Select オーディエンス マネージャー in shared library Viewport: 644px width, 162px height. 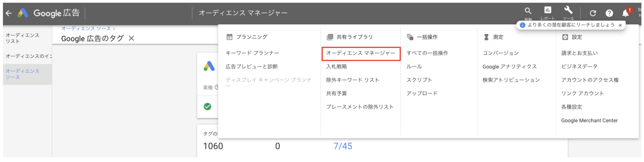(x=361, y=53)
